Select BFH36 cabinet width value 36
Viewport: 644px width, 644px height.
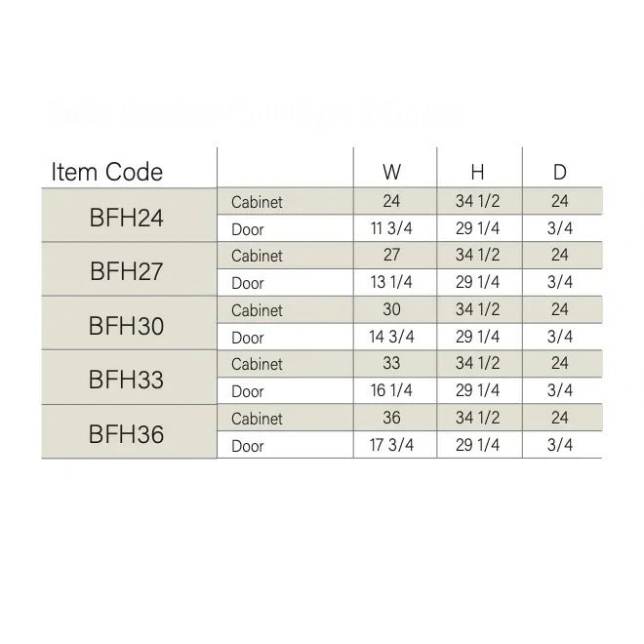click(x=392, y=419)
